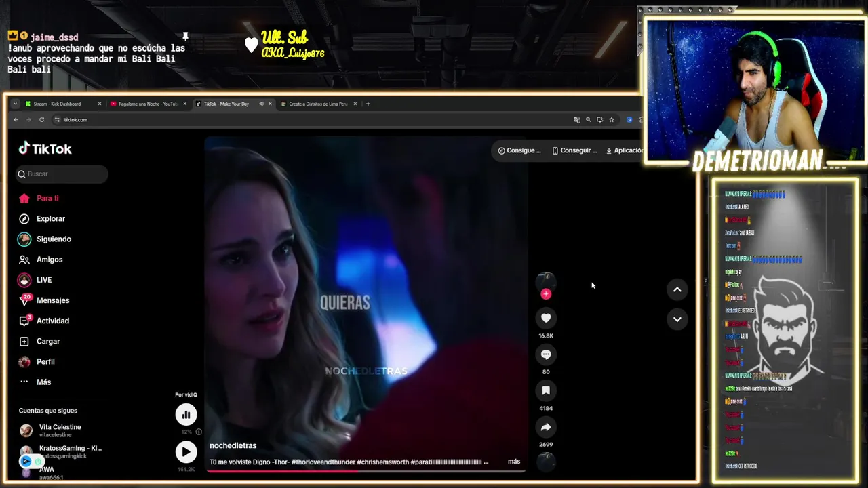Open the Cargar upload page
This screenshot has height=488, width=868.
47,341
